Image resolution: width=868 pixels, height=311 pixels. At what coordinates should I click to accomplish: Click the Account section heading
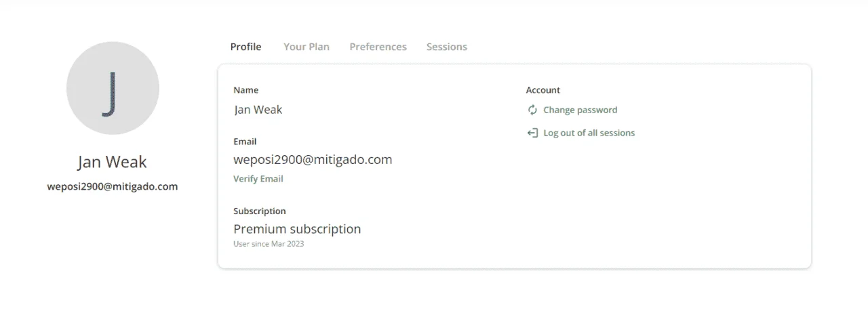(x=543, y=90)
